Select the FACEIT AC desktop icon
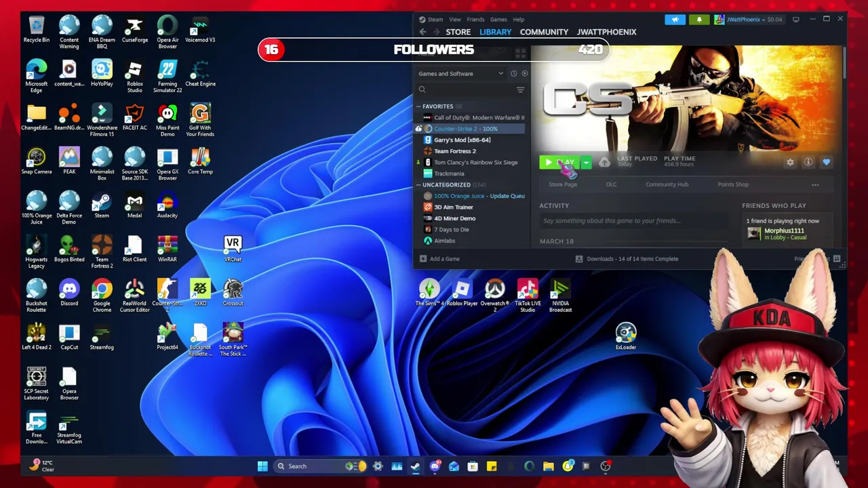The height and width of the screenshot is (488, 868). [134, 118]
